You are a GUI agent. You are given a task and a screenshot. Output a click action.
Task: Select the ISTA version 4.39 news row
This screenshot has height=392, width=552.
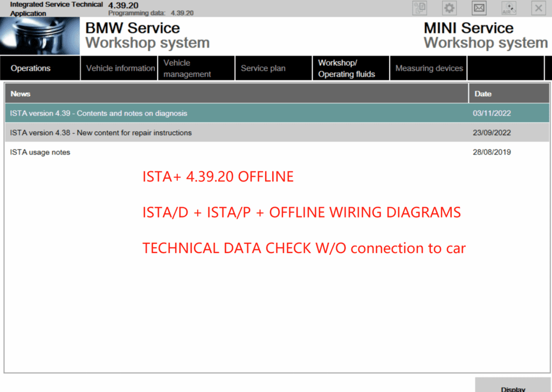pos(277,113)
